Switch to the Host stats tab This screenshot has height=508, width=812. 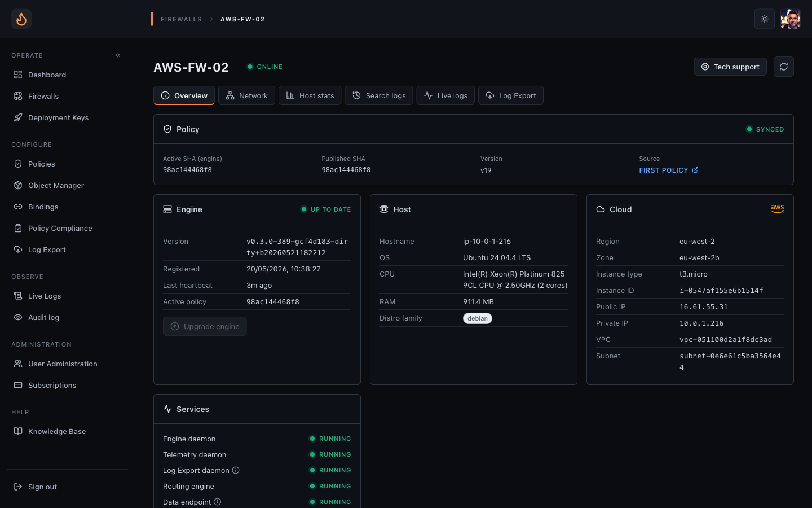(x=310, y=95)
